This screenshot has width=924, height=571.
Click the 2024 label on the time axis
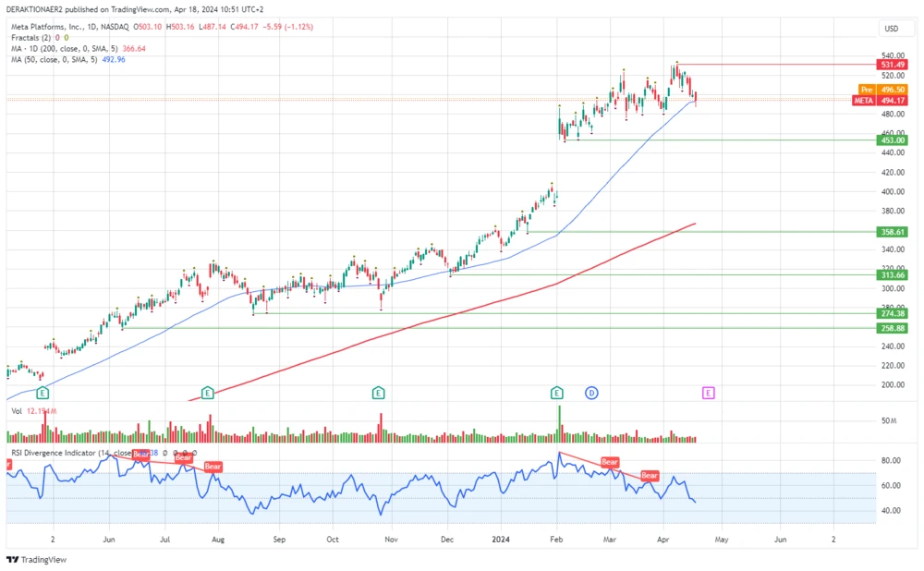tap(502, 539)
